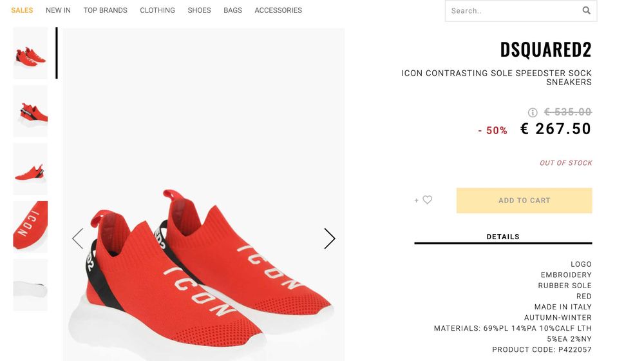This screenshot has width=644, height=361.
Task: Open the Top Brands menu
Action: 105,10
